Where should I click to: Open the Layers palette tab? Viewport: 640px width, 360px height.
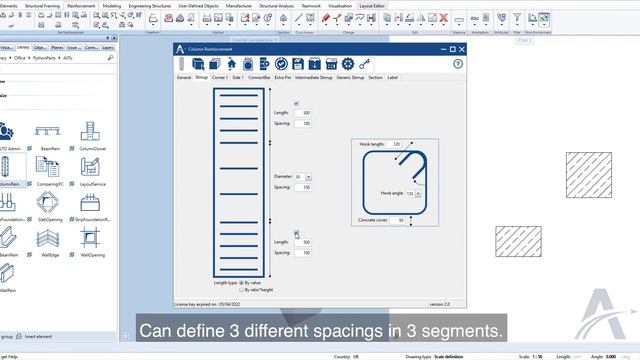(108, 48)
